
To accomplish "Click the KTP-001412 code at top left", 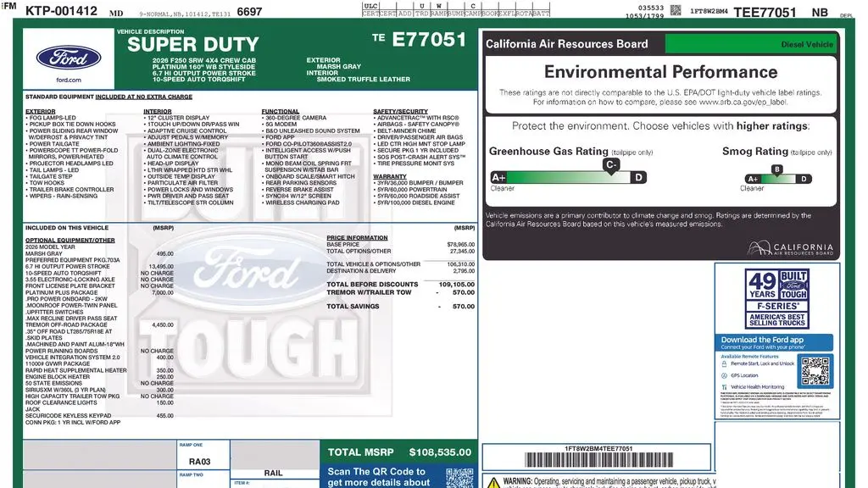I will coord(61,10).
